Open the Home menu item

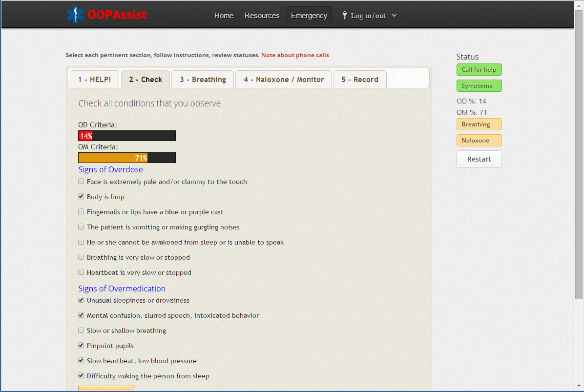coord(224,16)
